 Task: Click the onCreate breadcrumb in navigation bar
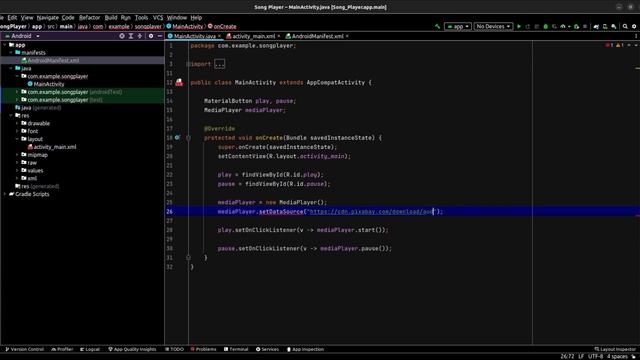[x=222, y=27]
